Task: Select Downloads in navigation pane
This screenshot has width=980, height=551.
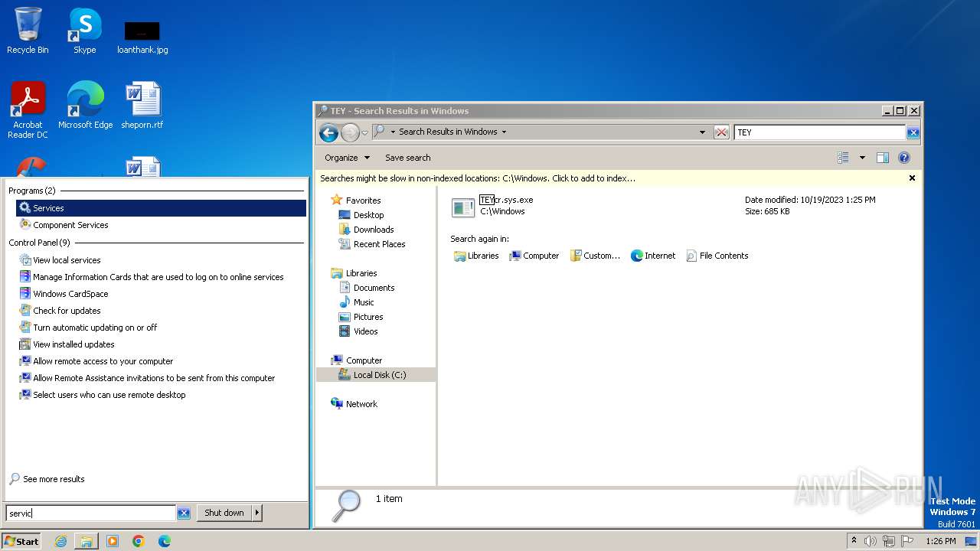Action: (367, 230)
